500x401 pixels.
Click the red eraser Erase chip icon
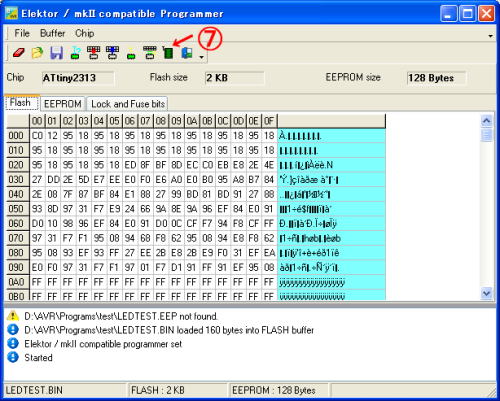(19, 53)
